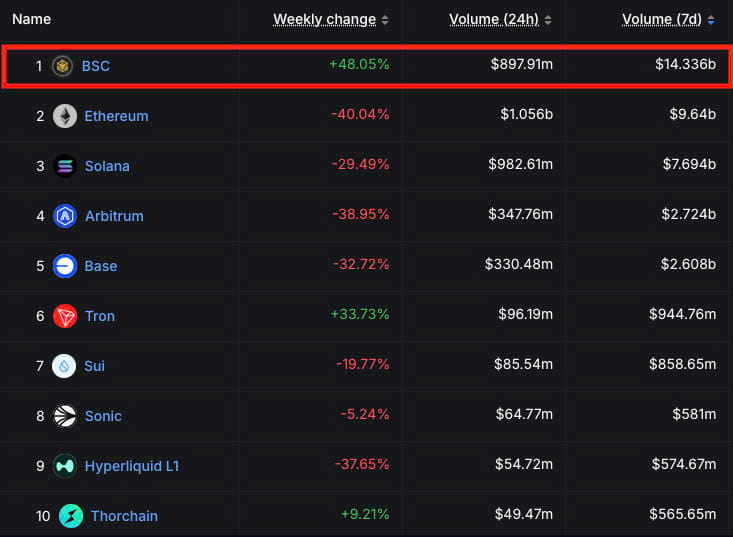Click the Base logo icon

(65, 266)
